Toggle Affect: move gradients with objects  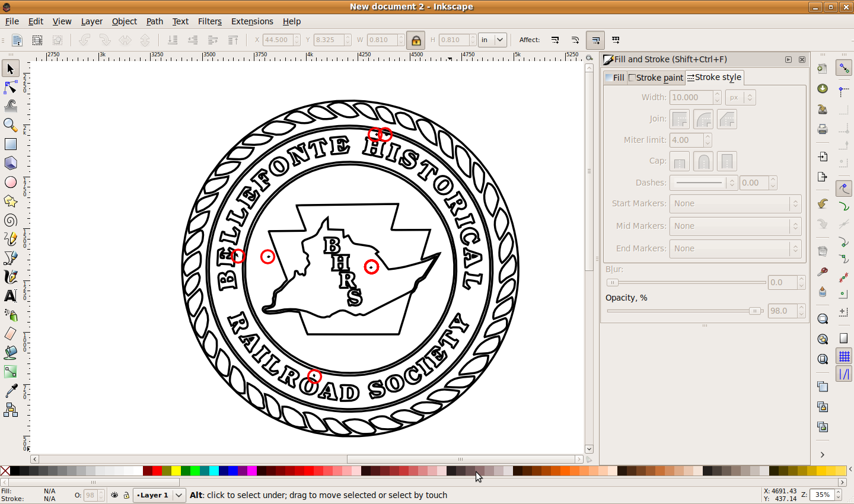595,40
